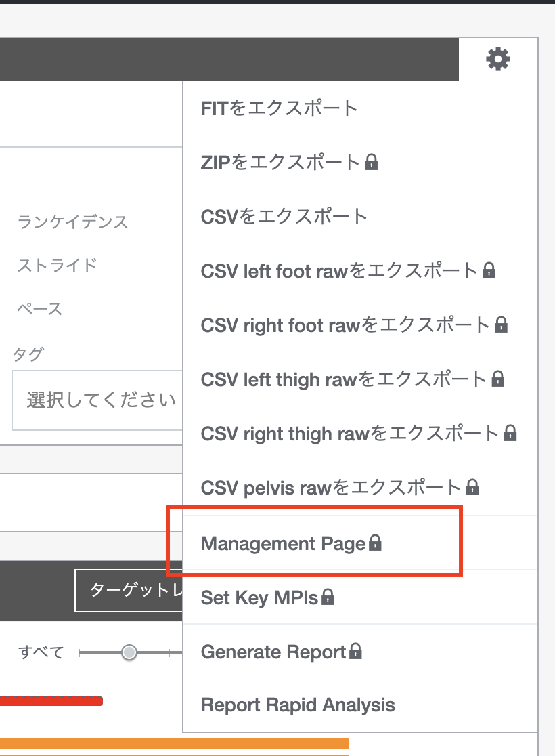This screenshot has height=756, width=555.
Task: Open Report Rapid Analysis
Action: pyautogui.click(x=298, y=705)
